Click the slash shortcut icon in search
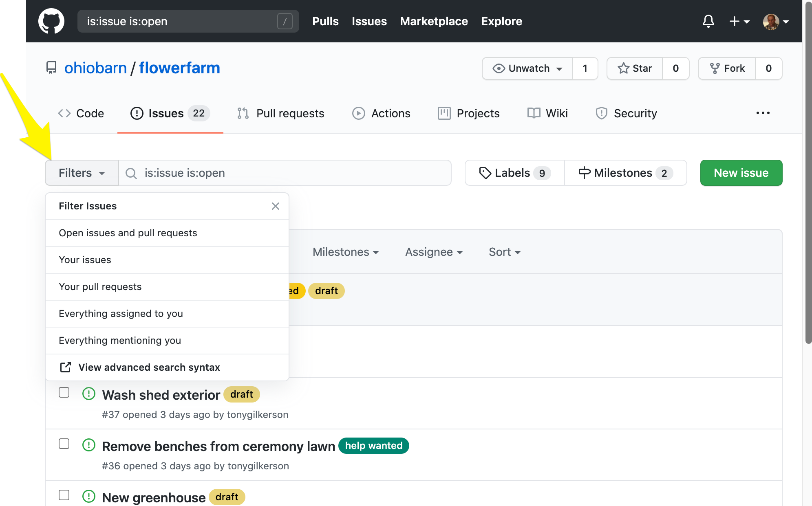 285,21
